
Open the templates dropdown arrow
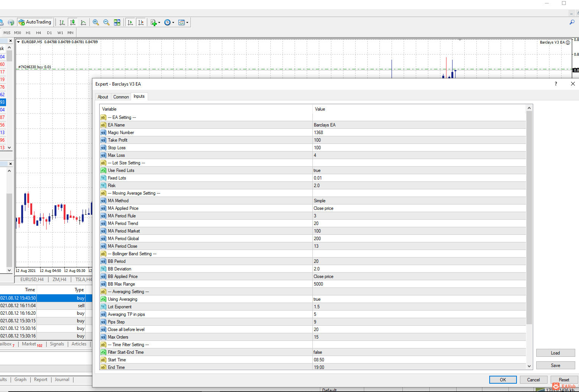coord(187,22)
